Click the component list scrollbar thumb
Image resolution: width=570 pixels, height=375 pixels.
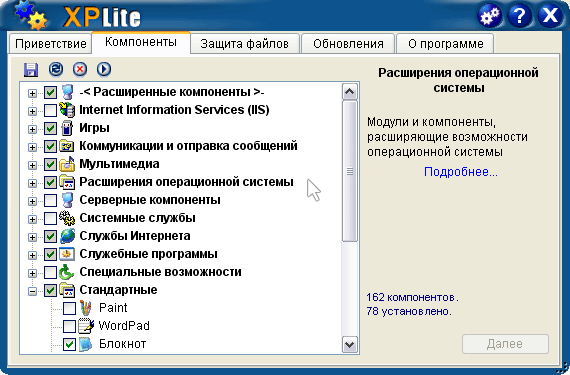tap(349, 171)
